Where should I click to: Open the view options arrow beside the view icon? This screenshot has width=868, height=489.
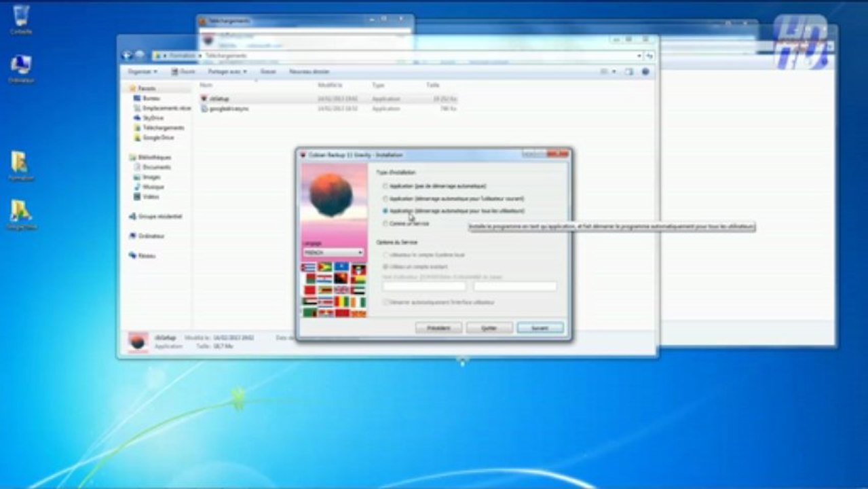[x=614, y=71]
